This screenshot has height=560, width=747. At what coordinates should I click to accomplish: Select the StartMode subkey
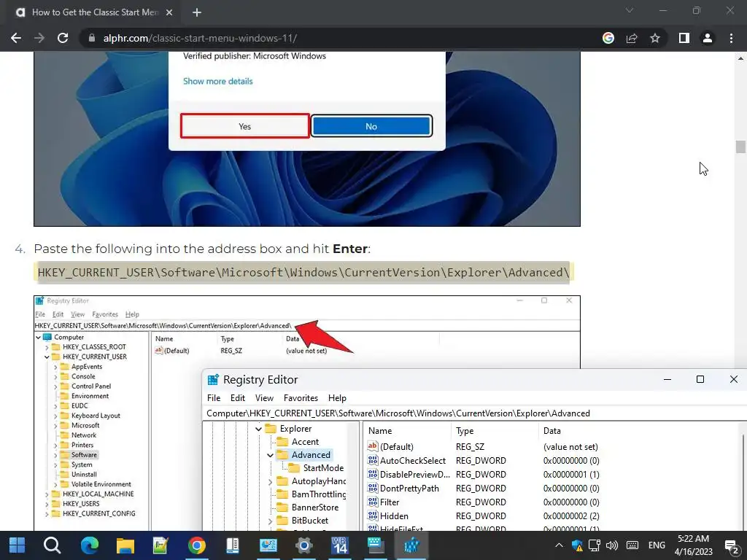click(323, 468)
